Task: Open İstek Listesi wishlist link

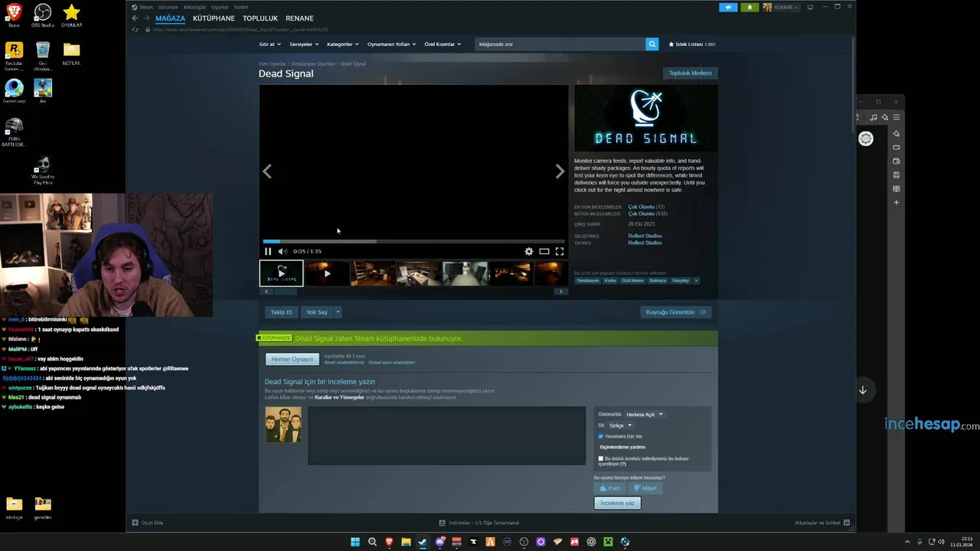Action: click(692, 44)
